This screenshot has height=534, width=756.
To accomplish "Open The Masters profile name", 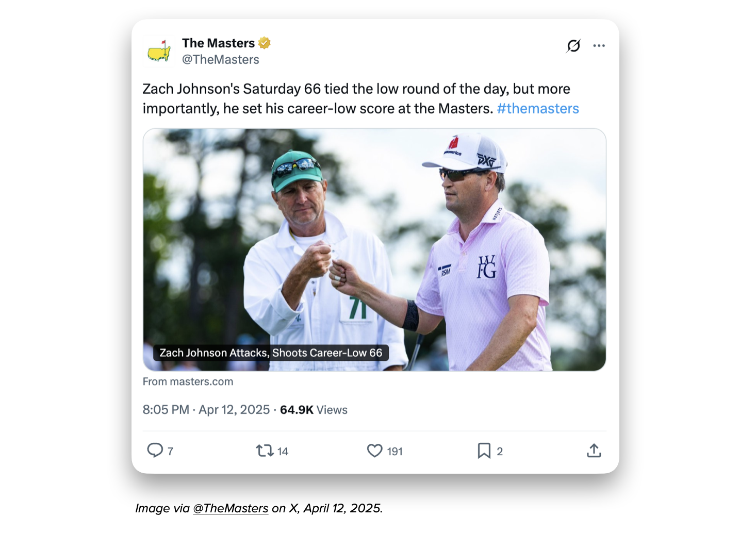I will pos(219,43).
